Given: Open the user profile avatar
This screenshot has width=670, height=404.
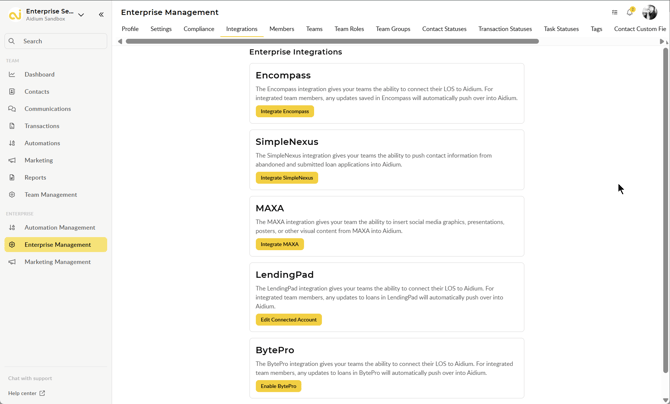Looking at the screenshot, I should (x=649, y=12).
